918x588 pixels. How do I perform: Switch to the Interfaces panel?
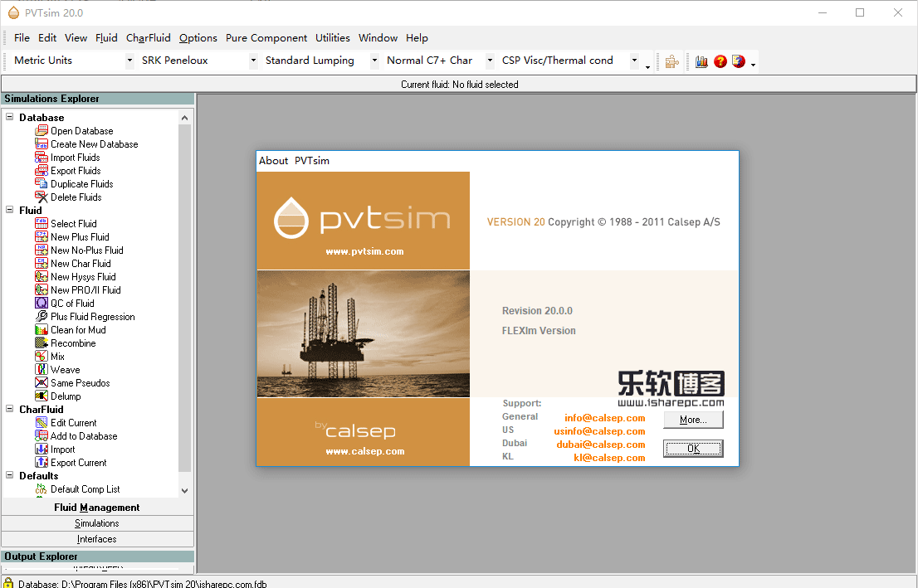point(97,539)
